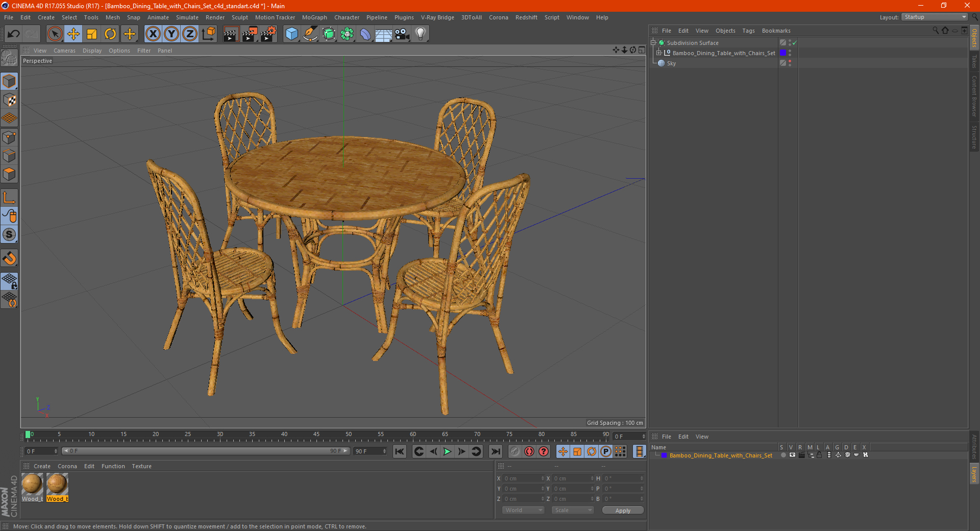Toggle Bamboo layer solo dot in Layers
Image resolution: width=980 pixels, height=531 pixels.
pyautogui.click(x=783, y=455)
